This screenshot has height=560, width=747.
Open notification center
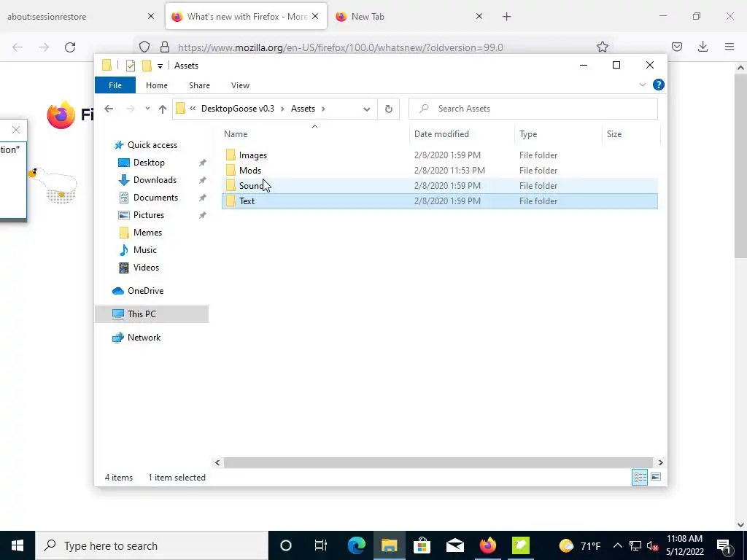click(724, 545)
